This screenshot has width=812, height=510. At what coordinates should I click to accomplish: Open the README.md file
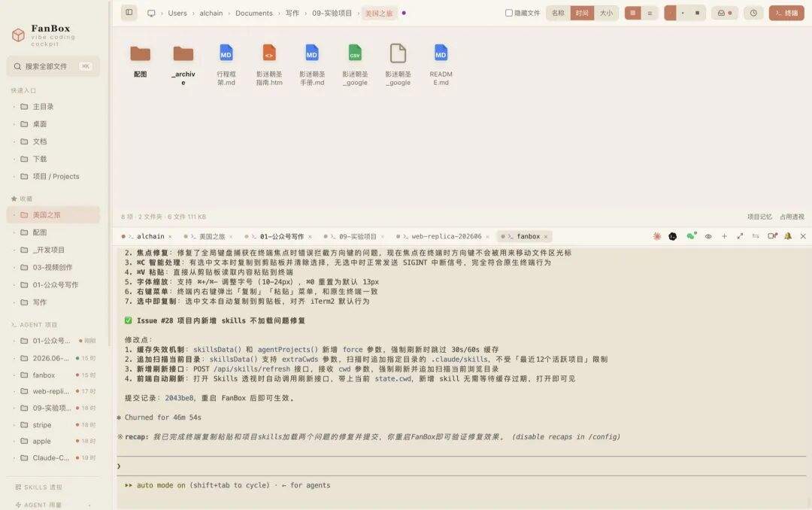tap(441, 65)
